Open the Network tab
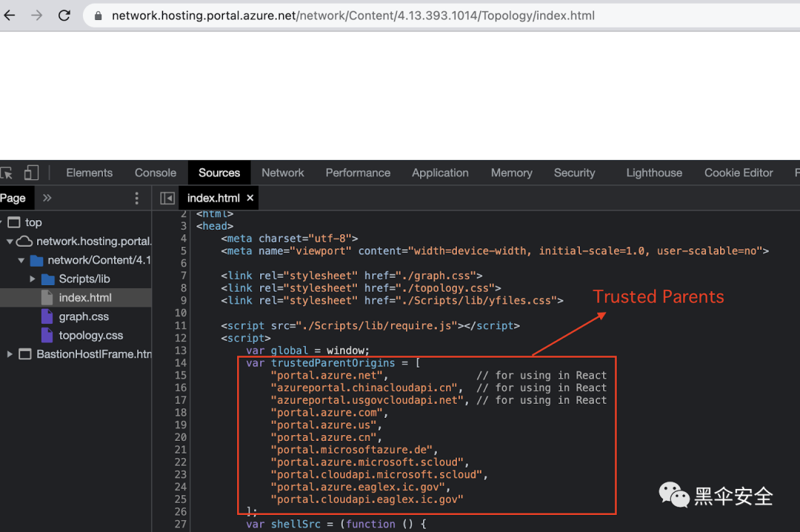The height and width of the screenshot is (532, 800). [283, 173]
